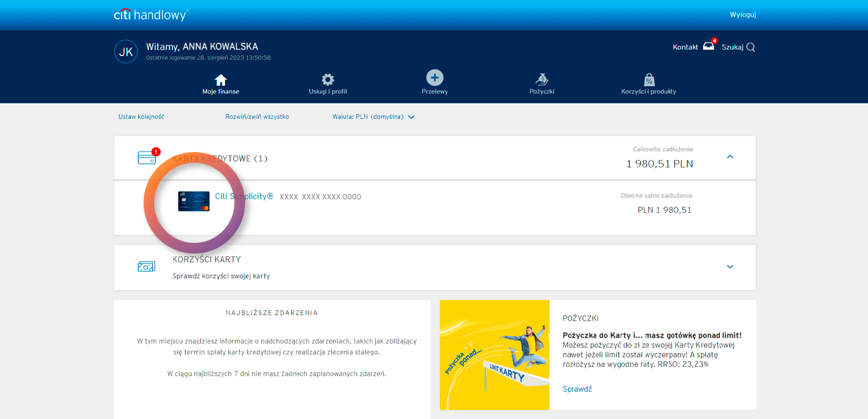Open the Pożyczki hand-with-money icon
The image size is (868, 419).
[542, 79]
